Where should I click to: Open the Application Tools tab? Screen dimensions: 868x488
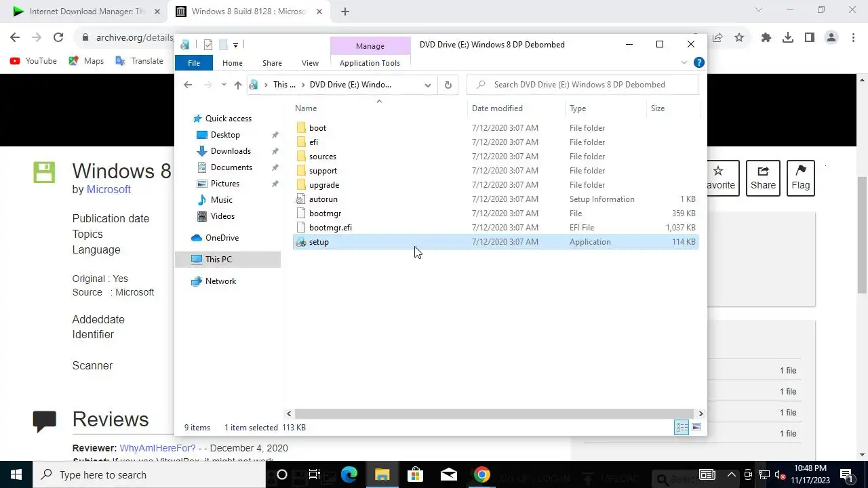pyautogui.click(x=370, y=63)
